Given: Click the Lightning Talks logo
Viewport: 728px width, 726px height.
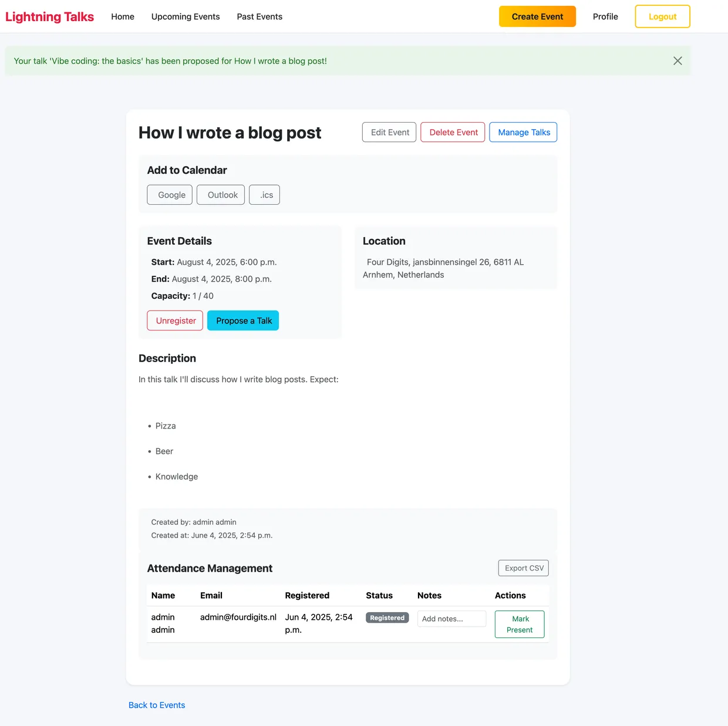Looking at the screenshot, I should (50, 16).
